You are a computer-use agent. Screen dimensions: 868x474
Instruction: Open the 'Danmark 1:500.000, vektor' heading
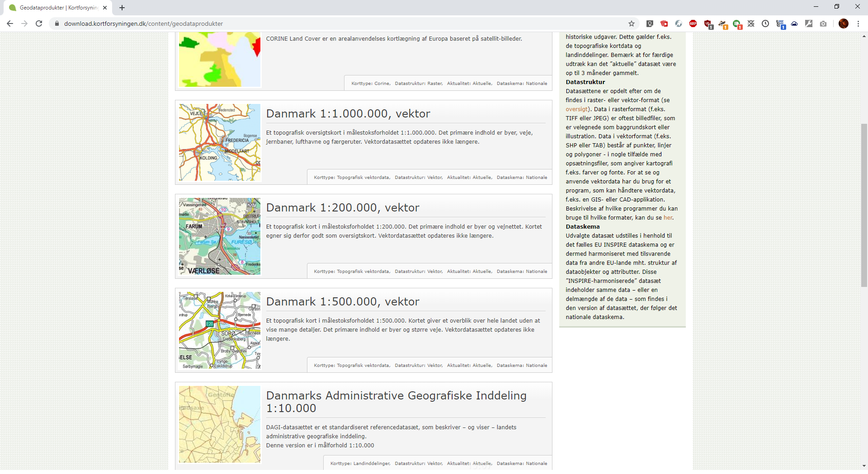pyautogui.click(x=343, y=301)
